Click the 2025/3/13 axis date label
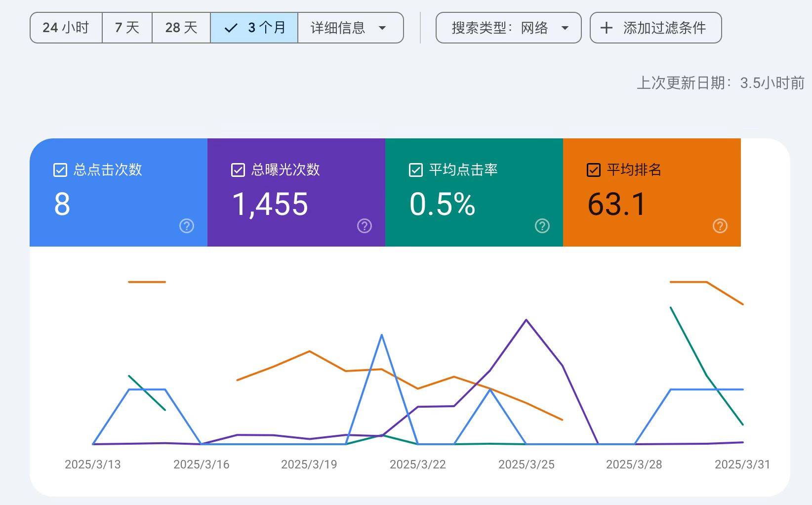This screenshot has width=812, height=505. coord(93,464)
